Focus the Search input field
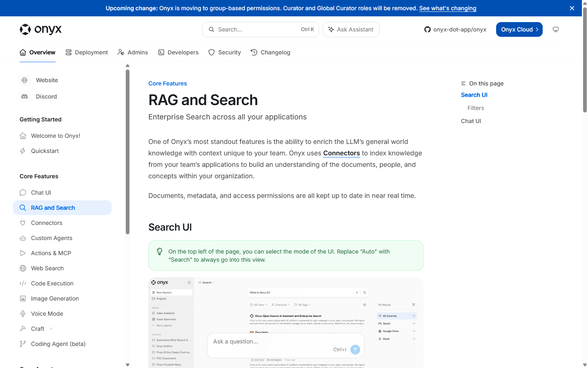 (x=261, y=29)
